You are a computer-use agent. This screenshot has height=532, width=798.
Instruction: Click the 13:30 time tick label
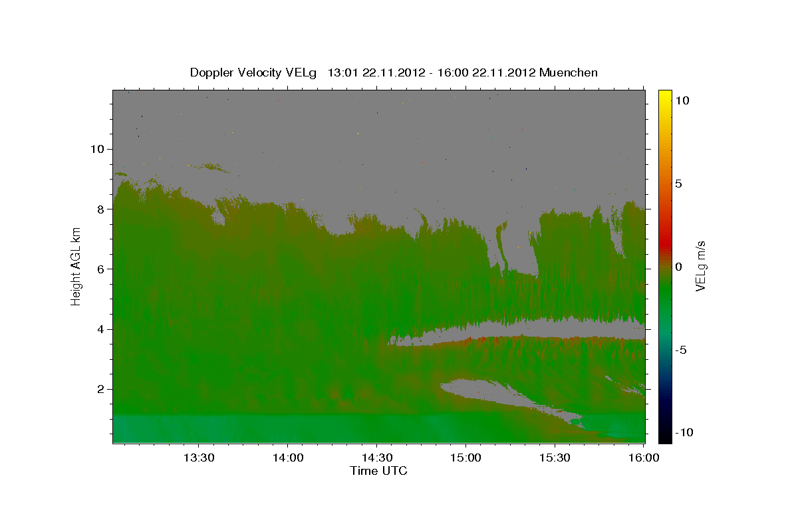click(198, 458)
